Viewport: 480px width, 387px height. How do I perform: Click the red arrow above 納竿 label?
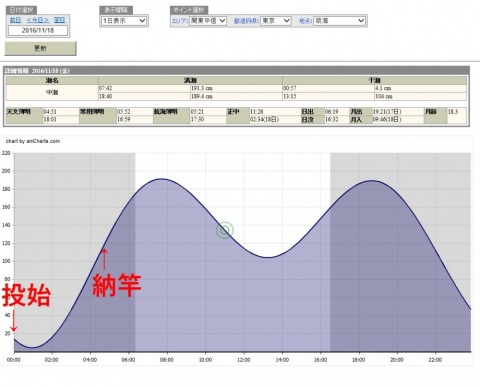coord(104,259)
